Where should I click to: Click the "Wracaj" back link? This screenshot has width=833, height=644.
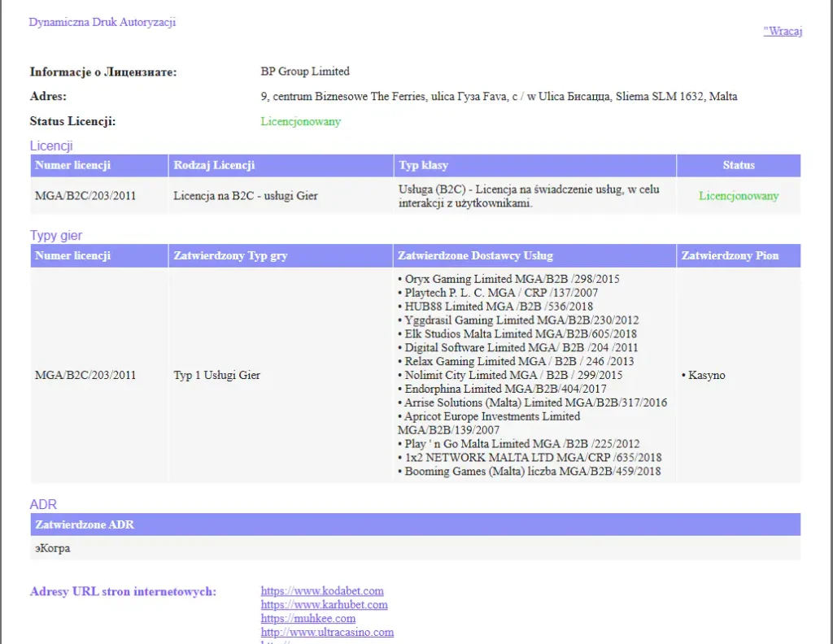click(783, 31)
